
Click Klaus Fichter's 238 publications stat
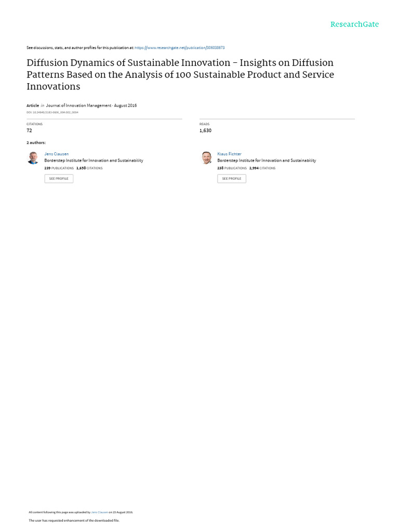(x=232, y=168)
